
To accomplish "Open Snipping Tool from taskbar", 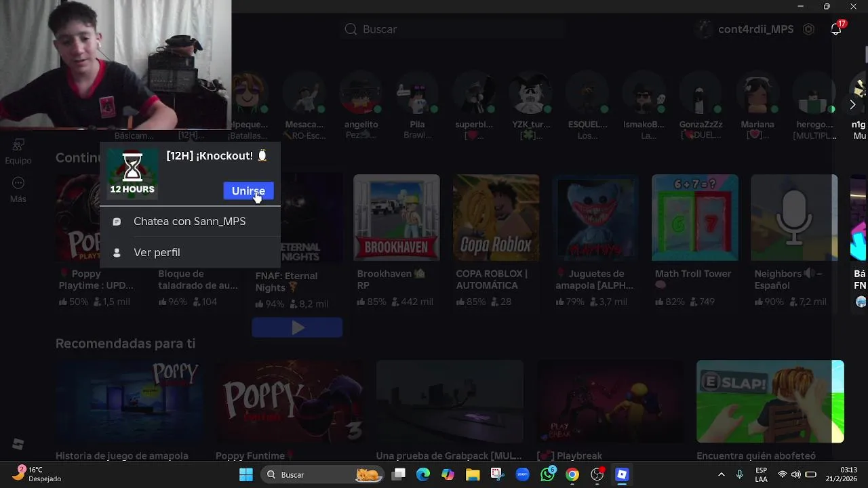I will [497, 474].
